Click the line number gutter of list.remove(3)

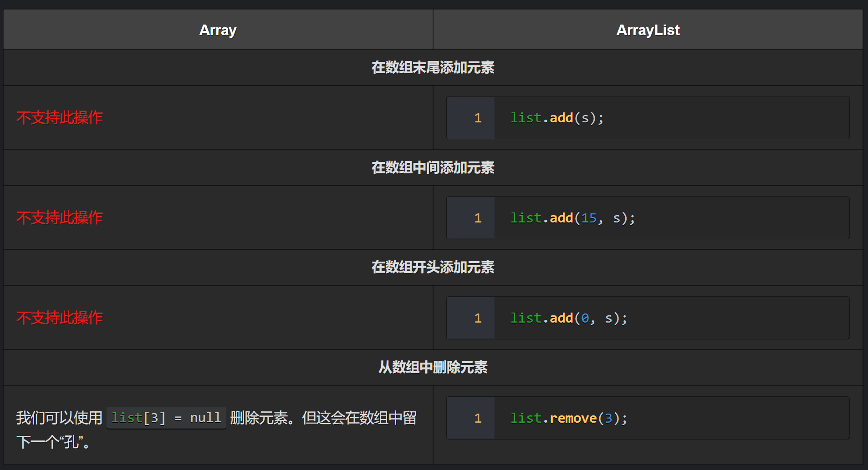coord(477,418)
